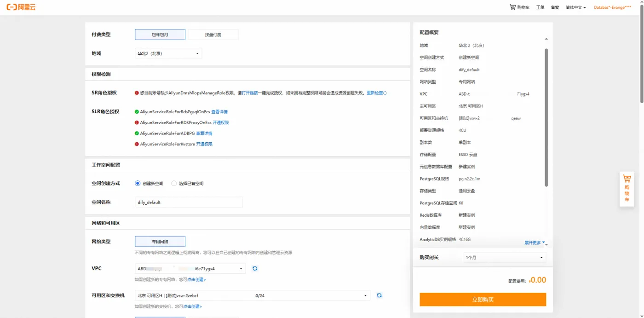The image size is (644, 318).
Task: Click the 配置费用 price ¥0.00
Action: tap(537, 280)
